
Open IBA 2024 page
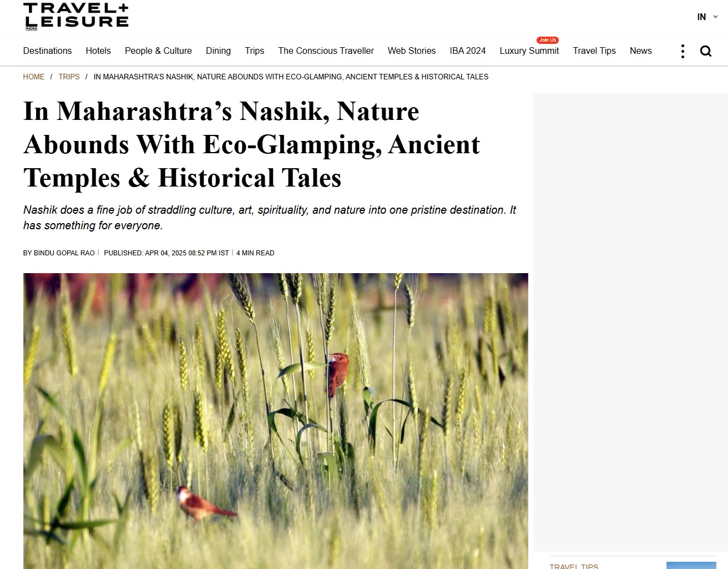(x=468, y=51)
